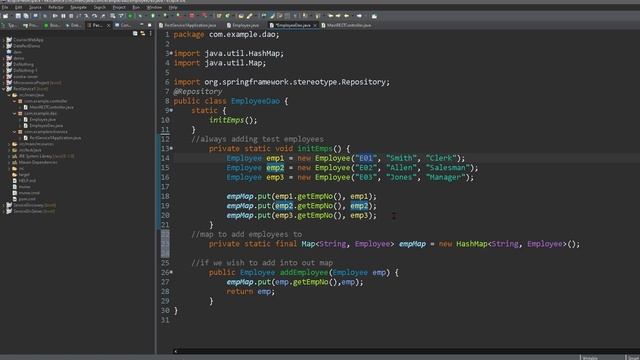Open the Run menu

[136, 7]
